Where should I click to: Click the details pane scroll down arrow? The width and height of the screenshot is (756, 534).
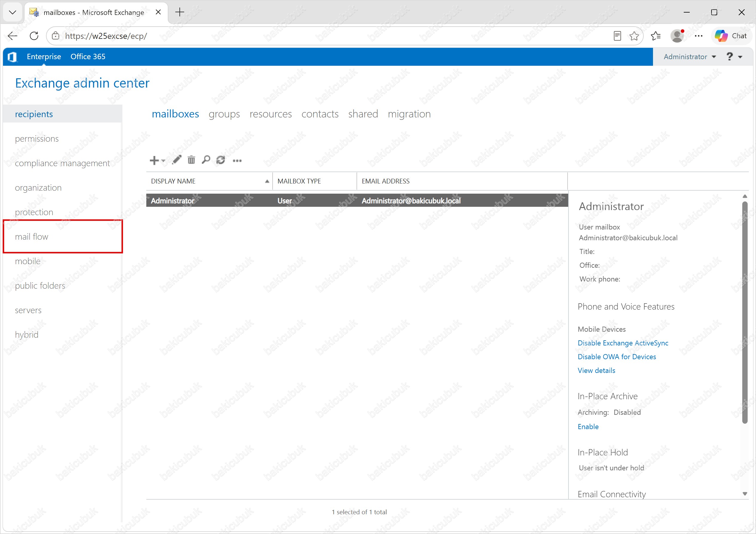[x=745, y=494]
